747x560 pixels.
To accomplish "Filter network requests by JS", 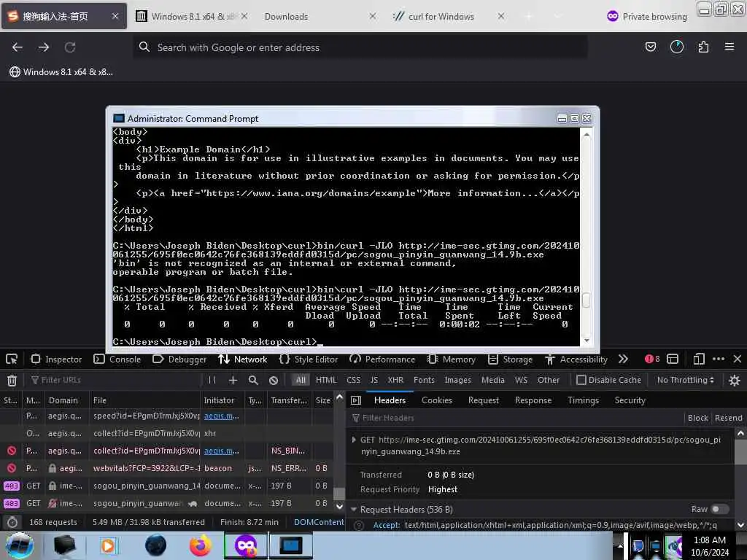I will coord(374,380).
